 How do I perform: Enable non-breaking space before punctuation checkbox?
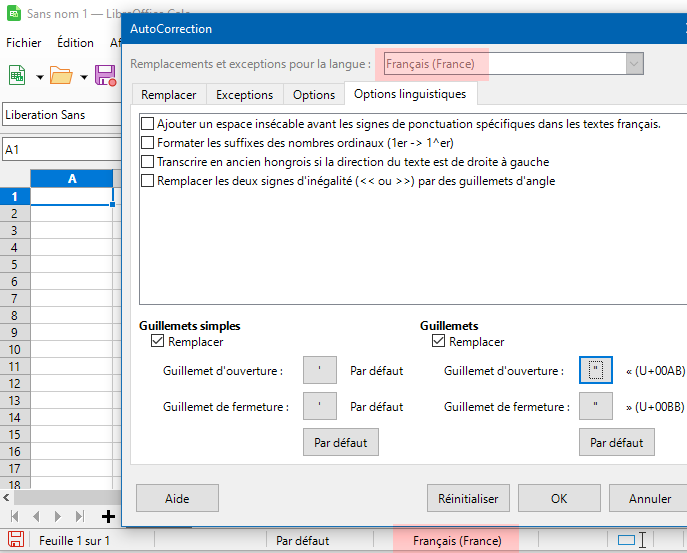click(148, 124)
